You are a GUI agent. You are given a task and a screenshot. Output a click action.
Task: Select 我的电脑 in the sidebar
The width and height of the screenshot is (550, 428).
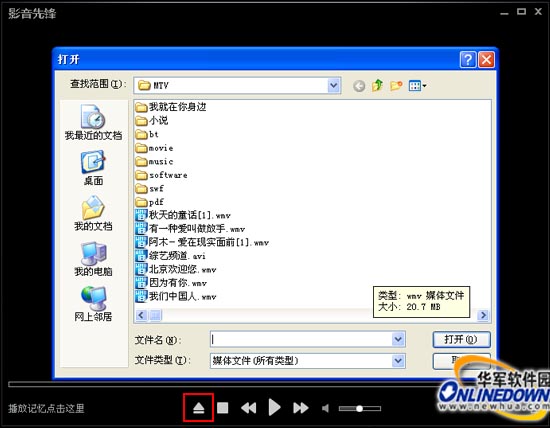(93, 259)
